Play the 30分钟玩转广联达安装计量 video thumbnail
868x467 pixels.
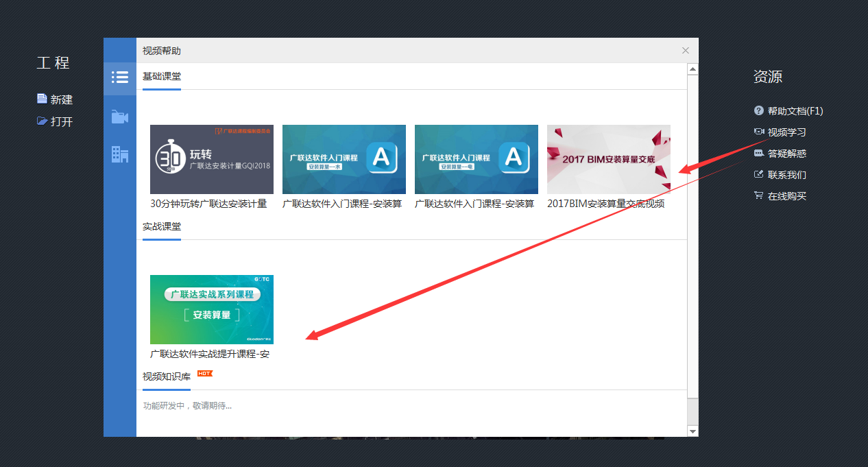[212, 159]
